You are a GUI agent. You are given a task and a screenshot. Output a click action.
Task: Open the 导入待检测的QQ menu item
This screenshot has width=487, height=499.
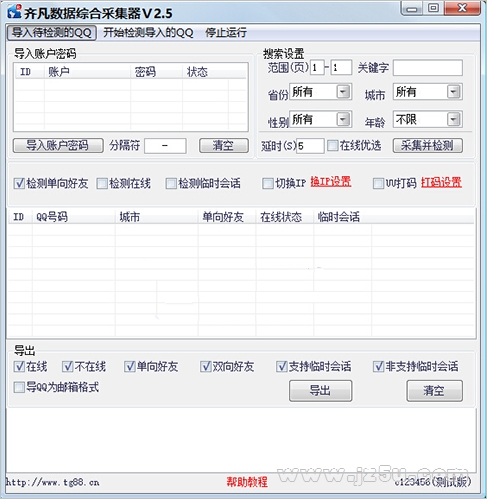coord(52,33)
